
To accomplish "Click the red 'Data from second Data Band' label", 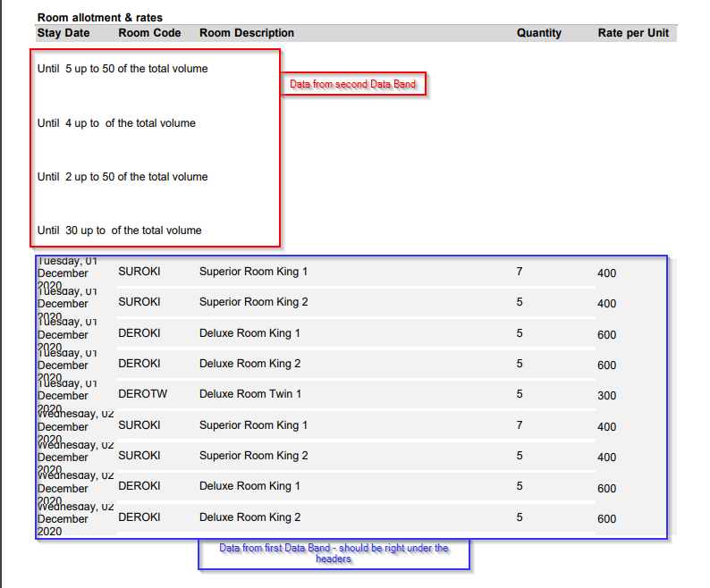I will (x=353, y=85).
